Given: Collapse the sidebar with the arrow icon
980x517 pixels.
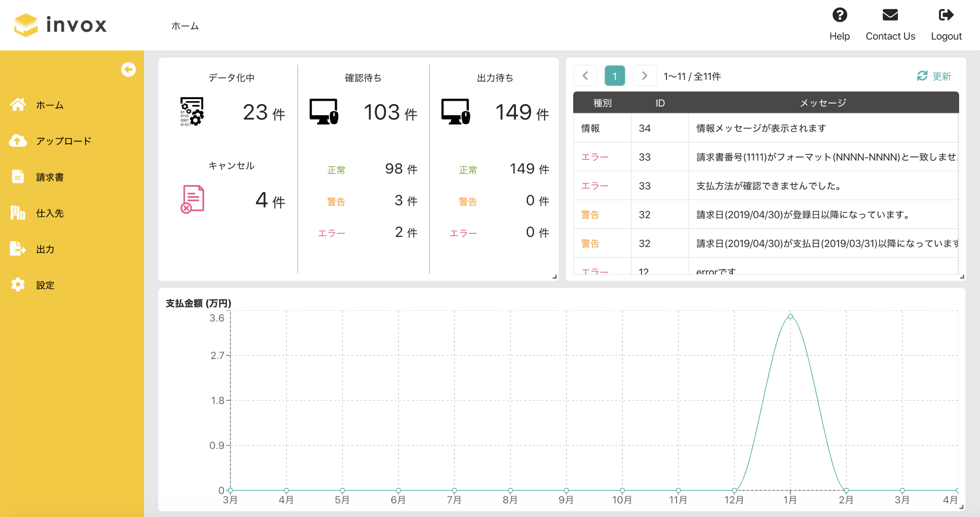Looking at the screenshot, I should coord(128,70).
